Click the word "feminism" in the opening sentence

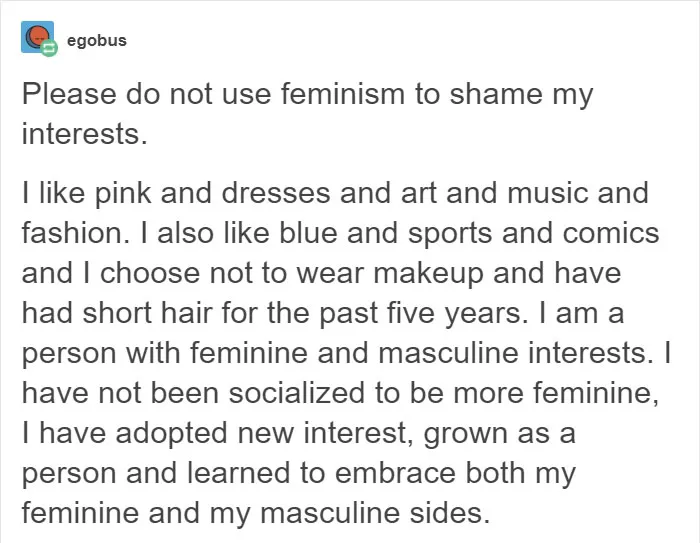[x=342, y=94]
